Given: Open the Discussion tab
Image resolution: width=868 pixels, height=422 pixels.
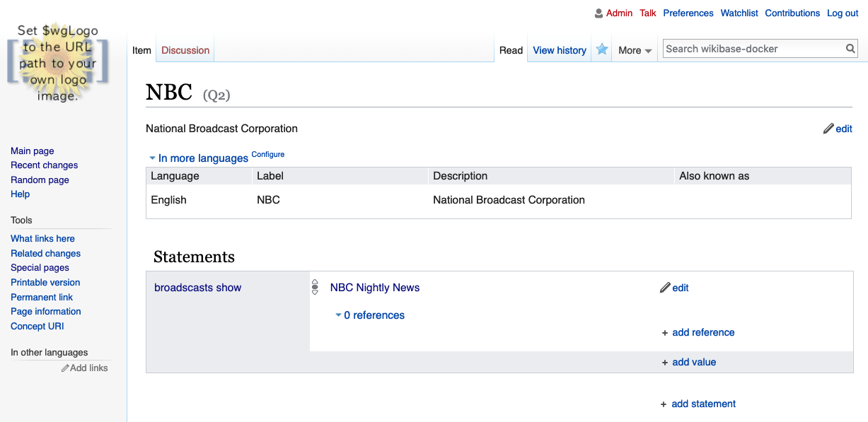Looking at the screenshot, I should (185, 50).
